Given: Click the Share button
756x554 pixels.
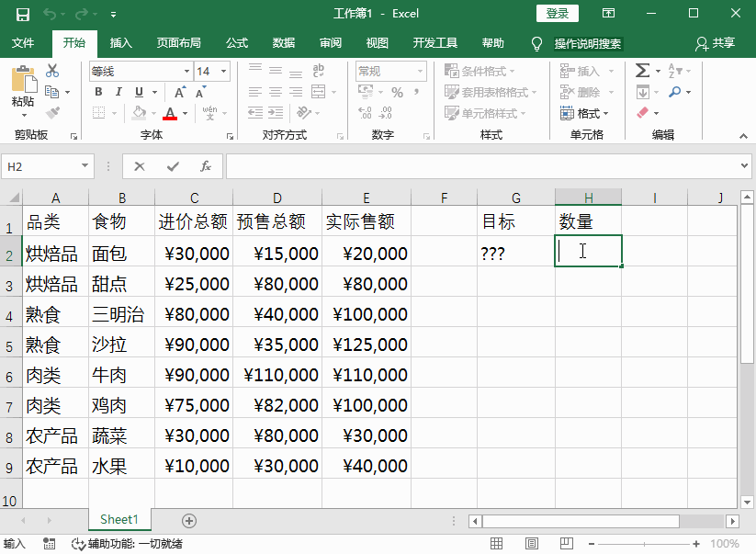Looking at the screenshot, I should 715,43.
